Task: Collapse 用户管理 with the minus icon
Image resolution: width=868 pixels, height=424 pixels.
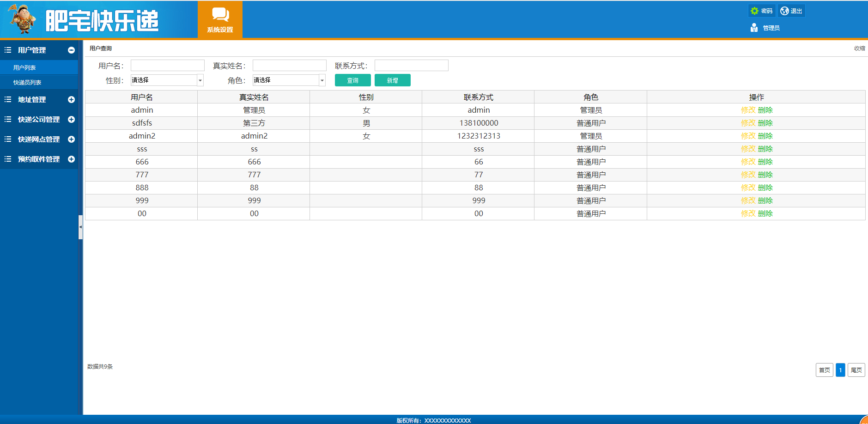Action: pyautogui.click(x=71, y=50)
